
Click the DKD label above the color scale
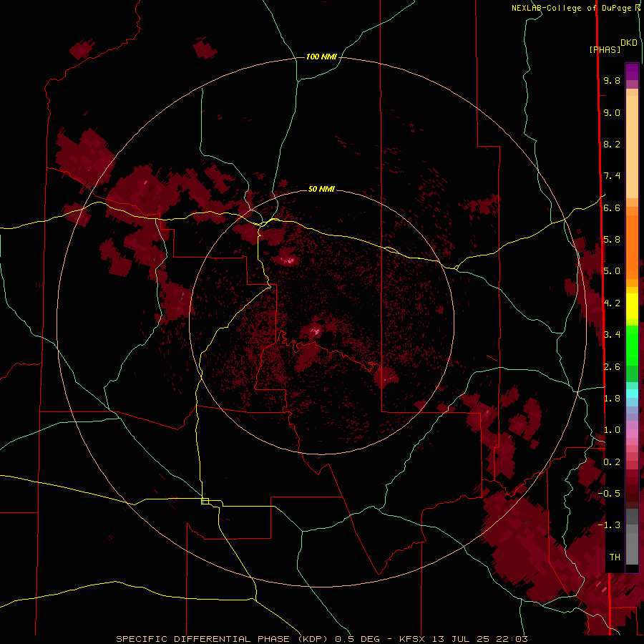tap(629, 43)
